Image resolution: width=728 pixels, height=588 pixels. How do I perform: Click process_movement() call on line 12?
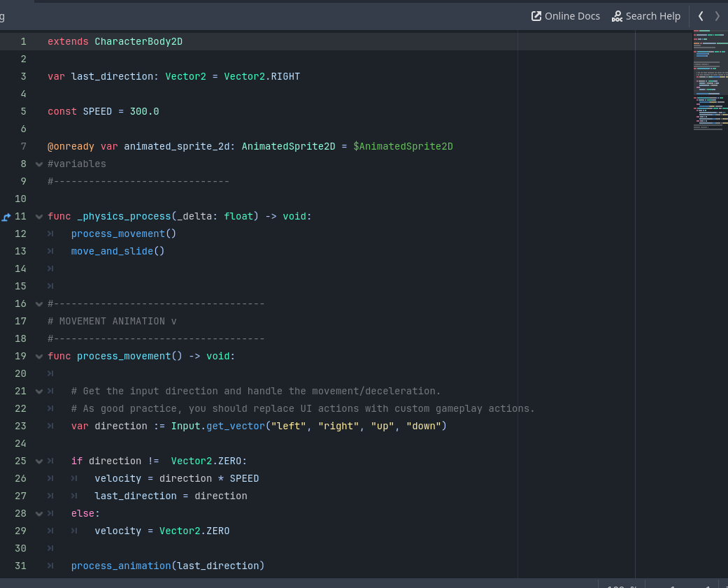coord(124,234)
